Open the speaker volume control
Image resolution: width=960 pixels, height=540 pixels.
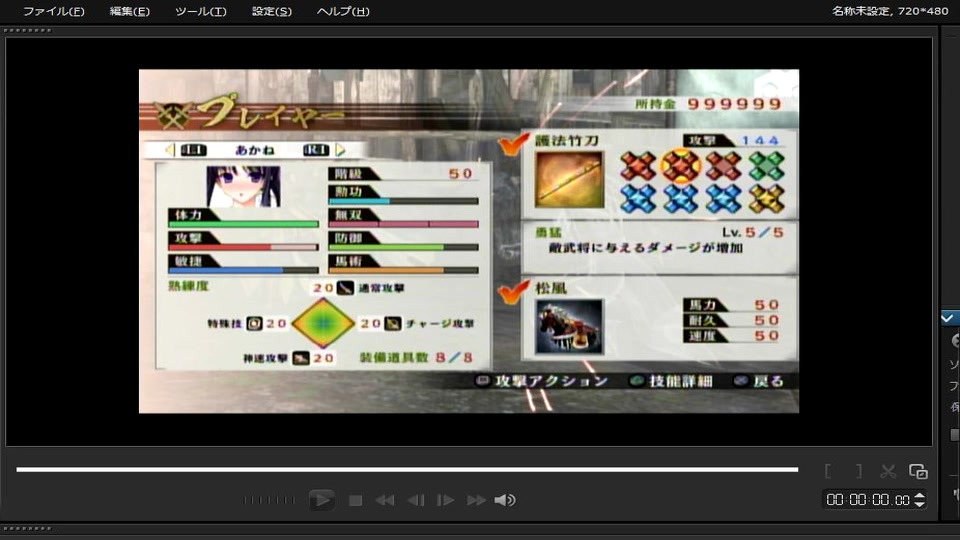tap(504, 500)
